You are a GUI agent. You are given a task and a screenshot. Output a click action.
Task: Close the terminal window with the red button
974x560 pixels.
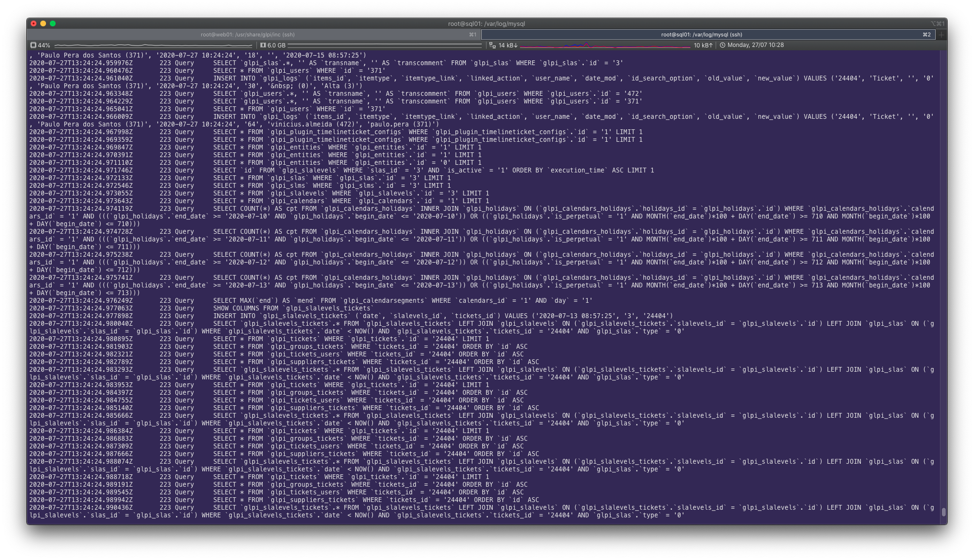(x=34, y=23)
